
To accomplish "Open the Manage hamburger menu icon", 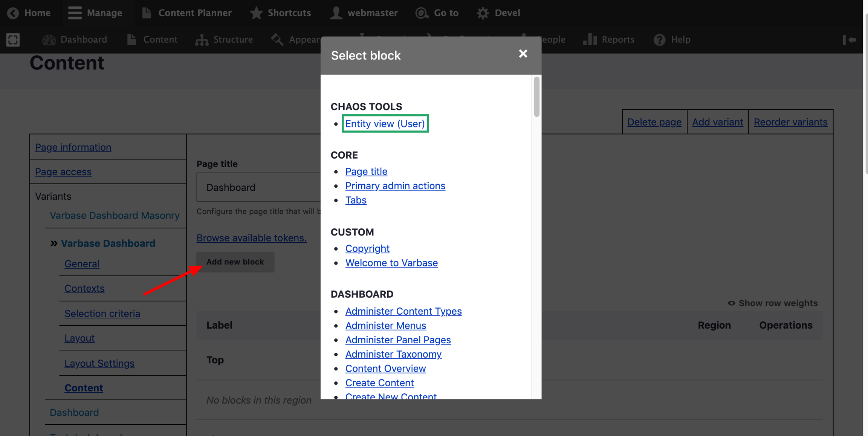I will [x=75, y=13].
